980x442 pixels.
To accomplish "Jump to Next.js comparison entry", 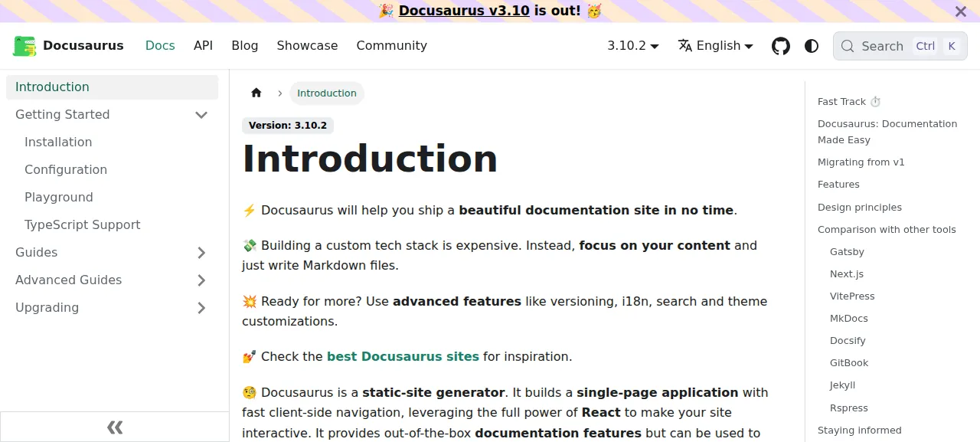I will point(847,274).
